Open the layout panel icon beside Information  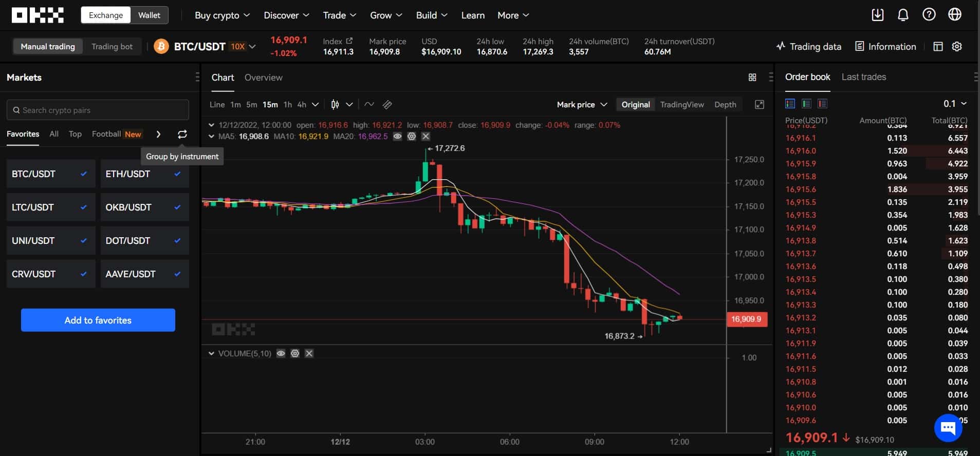point(938,47)
